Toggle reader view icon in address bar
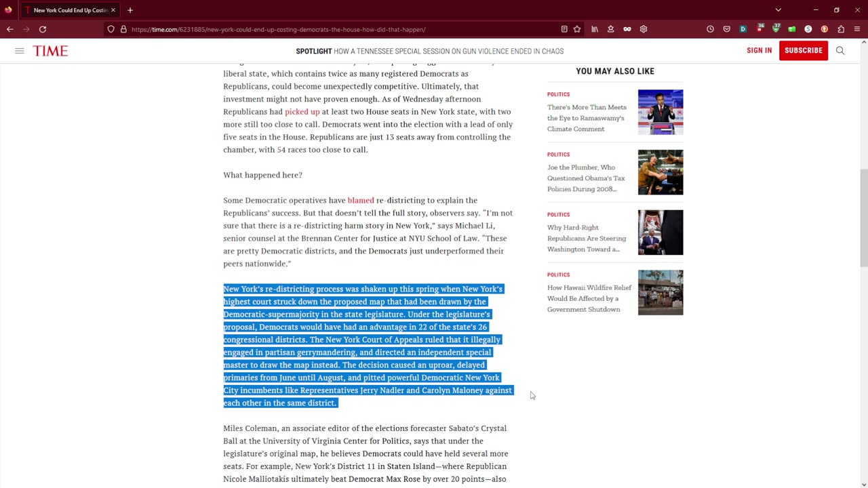The width and height of the screenshot is (868, 488). [564, 29]
